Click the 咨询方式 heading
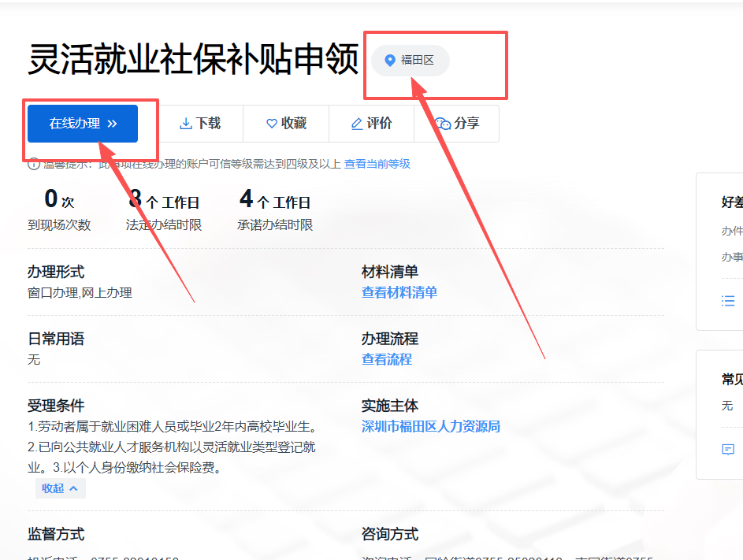This screenshot has height=560, width=743. (x=390, y=534)
